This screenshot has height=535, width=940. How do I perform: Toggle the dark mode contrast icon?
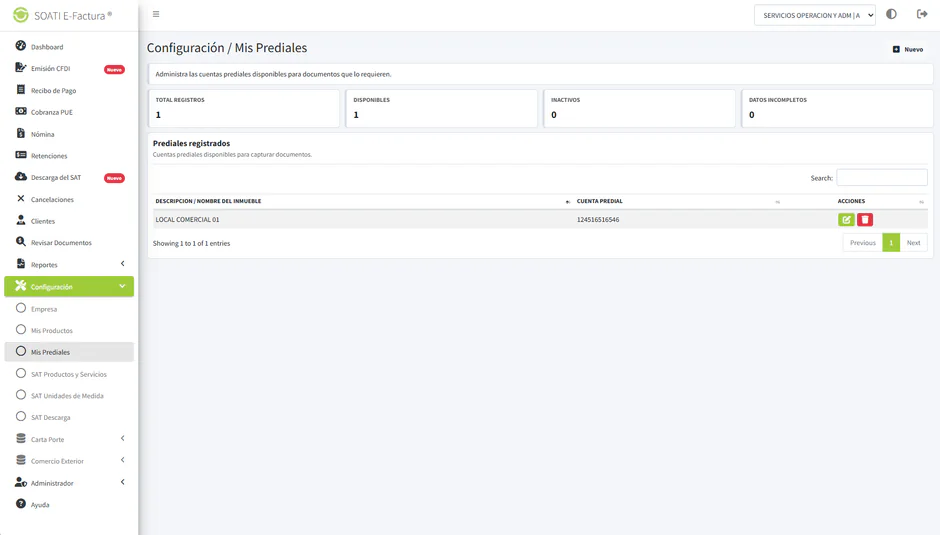891,14
